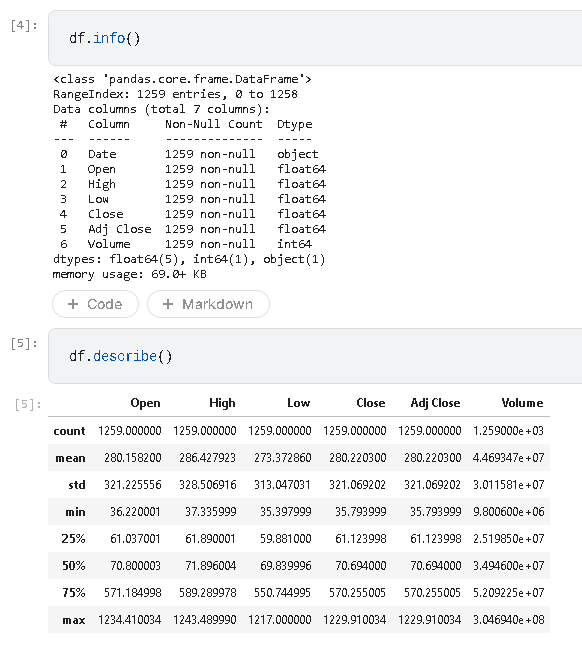Click max Volume value 3.046940e+08
Screen dimensions: 582x662
click(x=509, y=620)
